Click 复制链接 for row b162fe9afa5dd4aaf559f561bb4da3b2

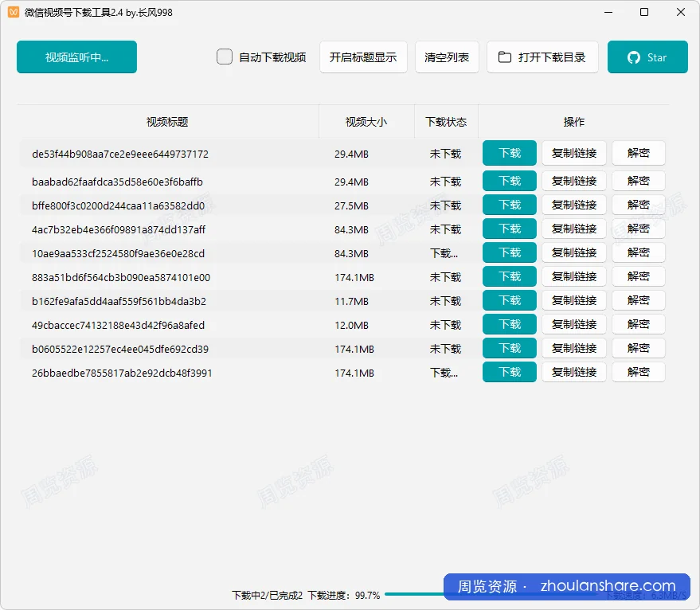point(574,300)
